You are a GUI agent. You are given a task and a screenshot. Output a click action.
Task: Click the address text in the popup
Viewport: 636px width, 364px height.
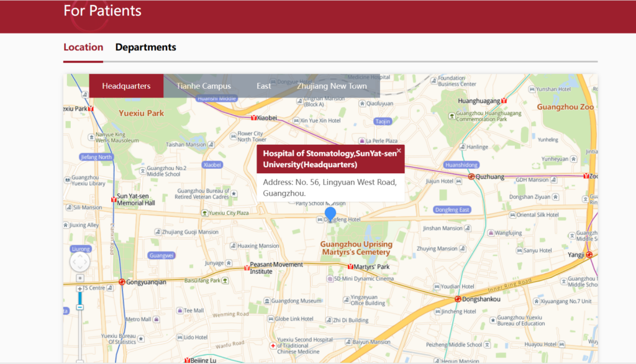tap(330, 188)
